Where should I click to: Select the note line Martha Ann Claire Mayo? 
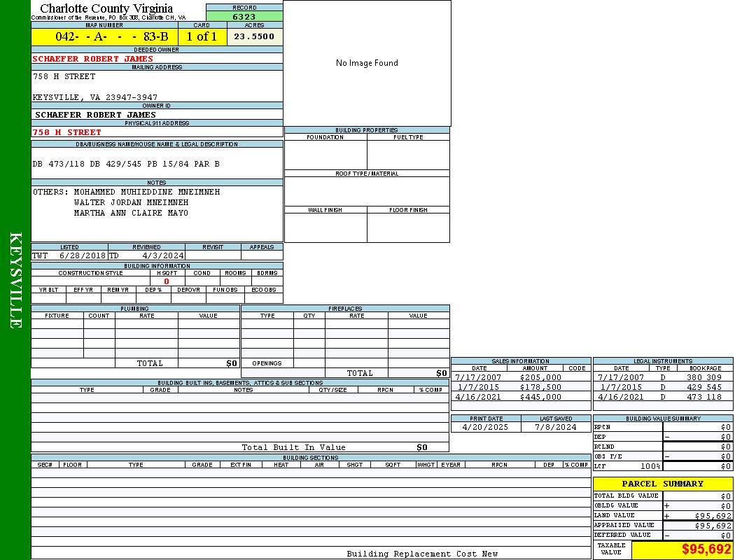click(131, 213)
